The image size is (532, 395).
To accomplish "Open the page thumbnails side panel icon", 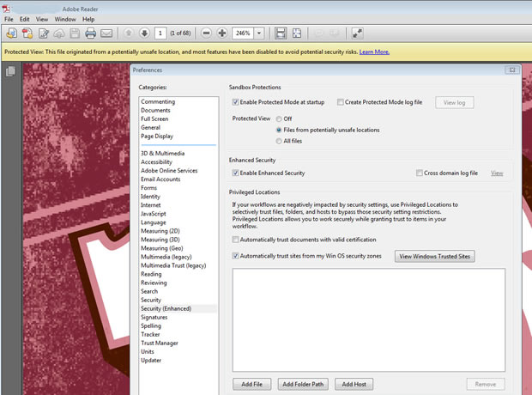I will 10,72.
